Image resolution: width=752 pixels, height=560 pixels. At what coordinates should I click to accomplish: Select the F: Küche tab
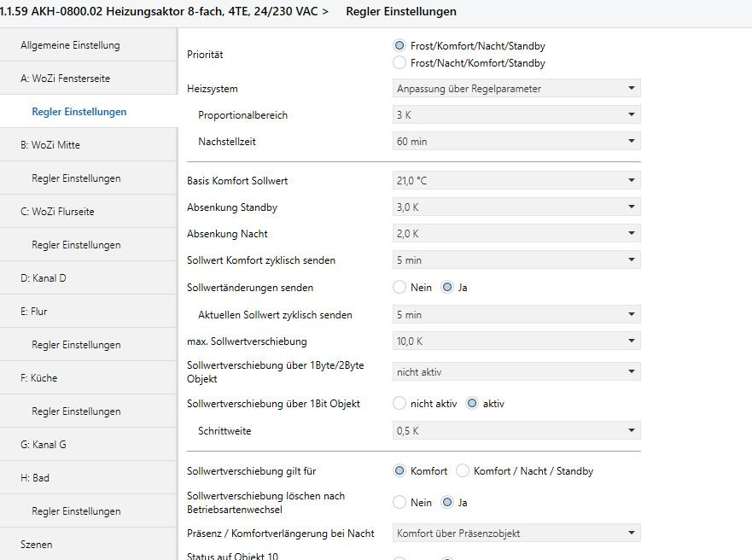pos(38,378)
